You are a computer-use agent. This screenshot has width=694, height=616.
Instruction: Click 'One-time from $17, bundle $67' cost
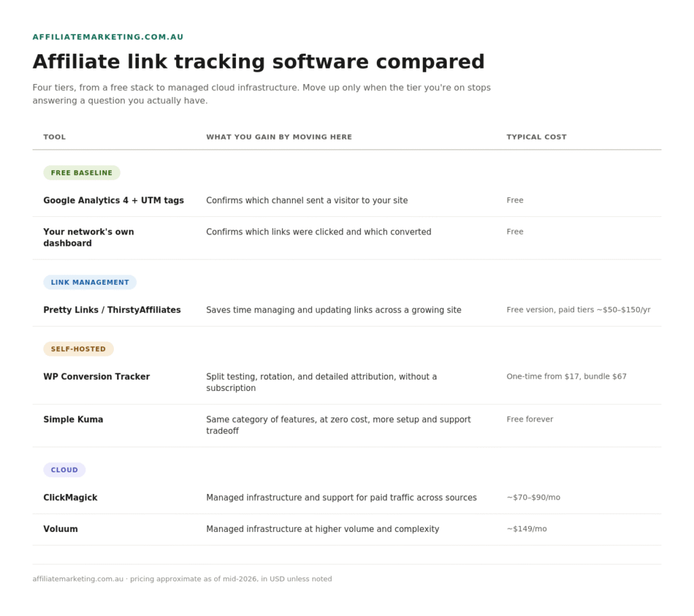coord(567,376)
